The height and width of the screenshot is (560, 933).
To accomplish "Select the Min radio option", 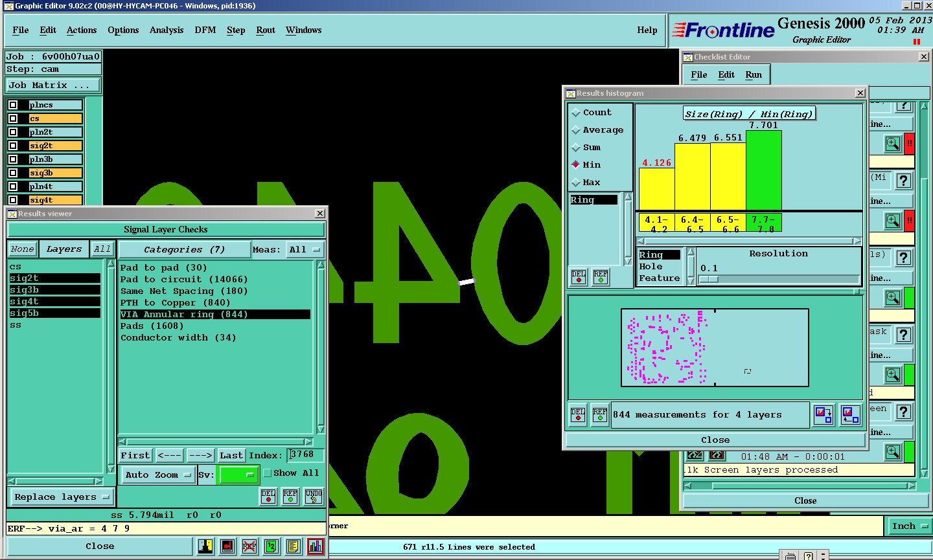I will (575, 165).
